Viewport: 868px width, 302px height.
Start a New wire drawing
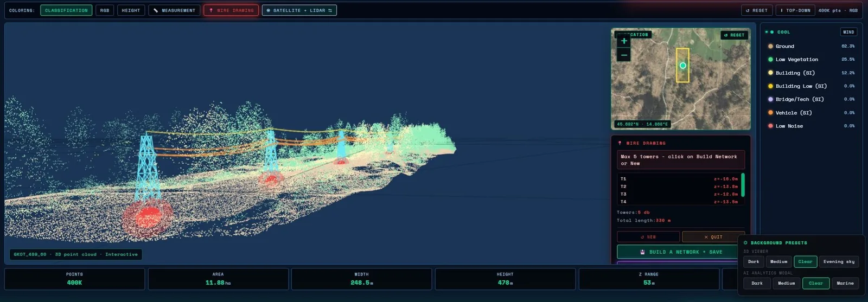click(x=648, y=237)
